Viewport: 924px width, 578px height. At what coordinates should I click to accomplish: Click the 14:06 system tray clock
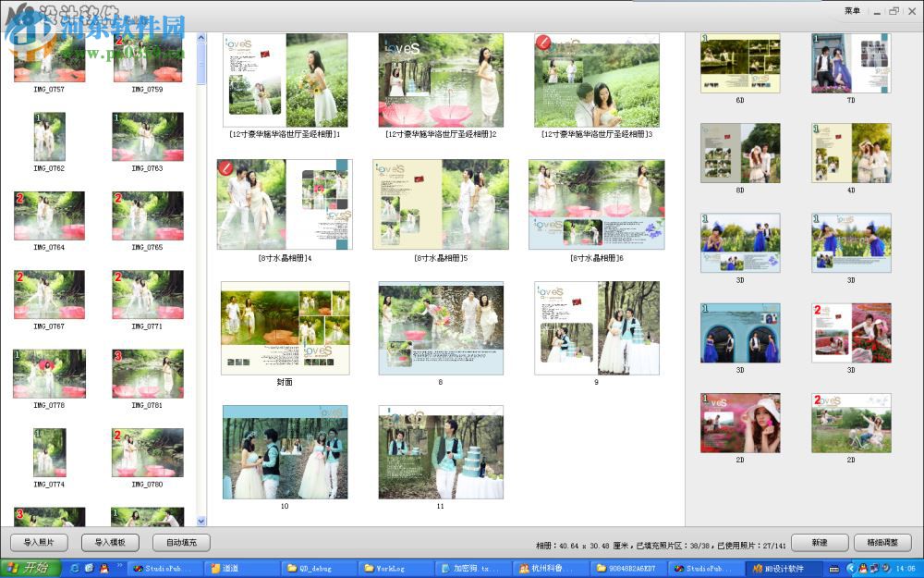pos(906,569)
